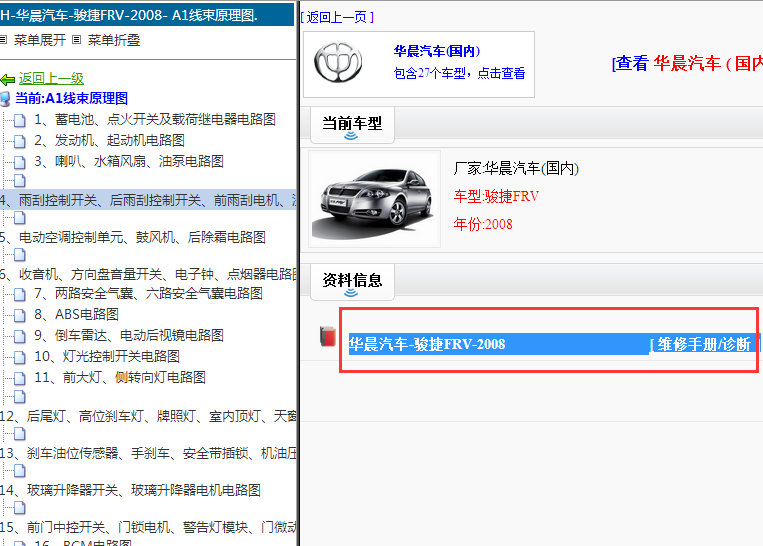Open 2、发动机、起动机电路图

(x=109, y=140)
